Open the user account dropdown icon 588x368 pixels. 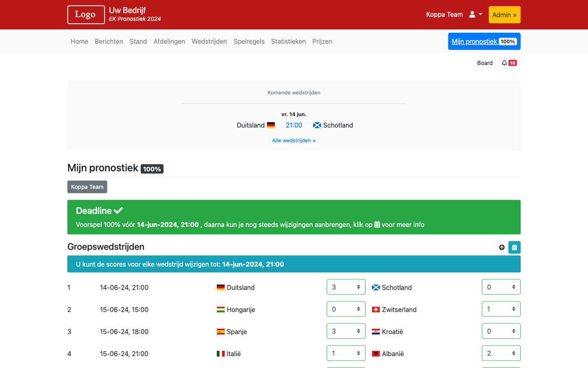click(x=476, y=14)
